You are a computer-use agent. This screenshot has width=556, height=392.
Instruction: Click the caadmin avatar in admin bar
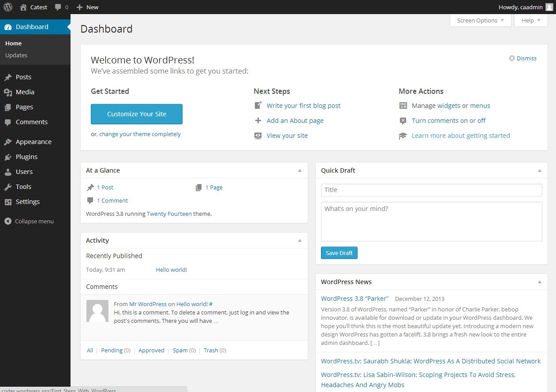coord(549,7)
